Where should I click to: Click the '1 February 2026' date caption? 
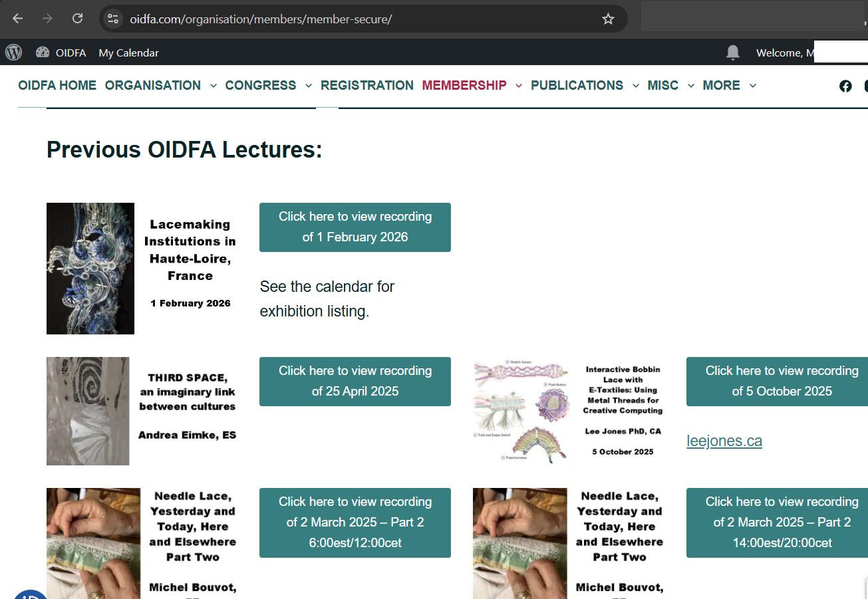(x=190, y=303)
